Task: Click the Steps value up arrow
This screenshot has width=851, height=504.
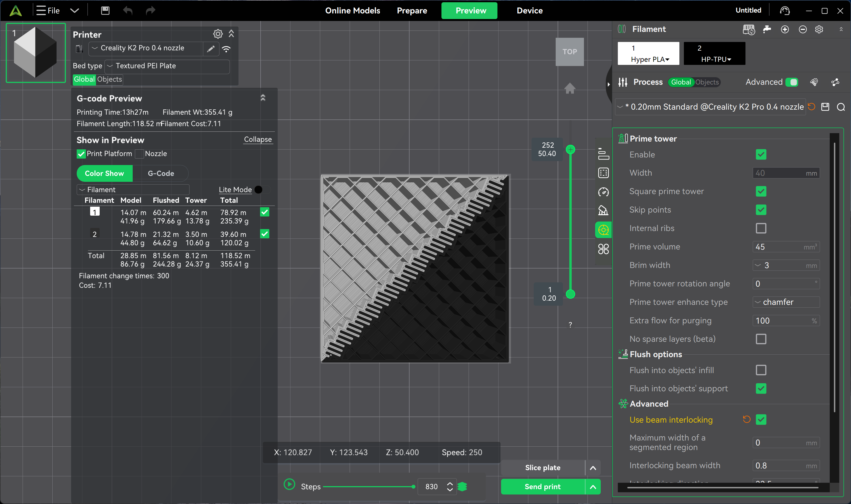Action: click(450, 484)
